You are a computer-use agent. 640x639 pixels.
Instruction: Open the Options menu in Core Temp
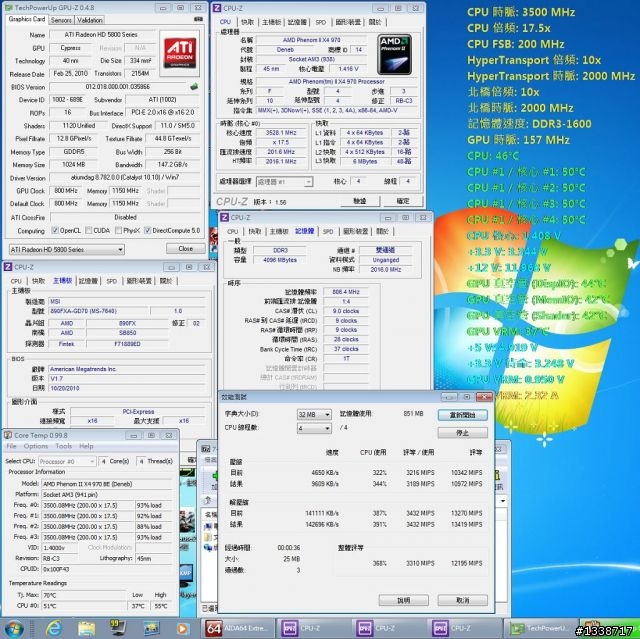click(x=36, y=446)
